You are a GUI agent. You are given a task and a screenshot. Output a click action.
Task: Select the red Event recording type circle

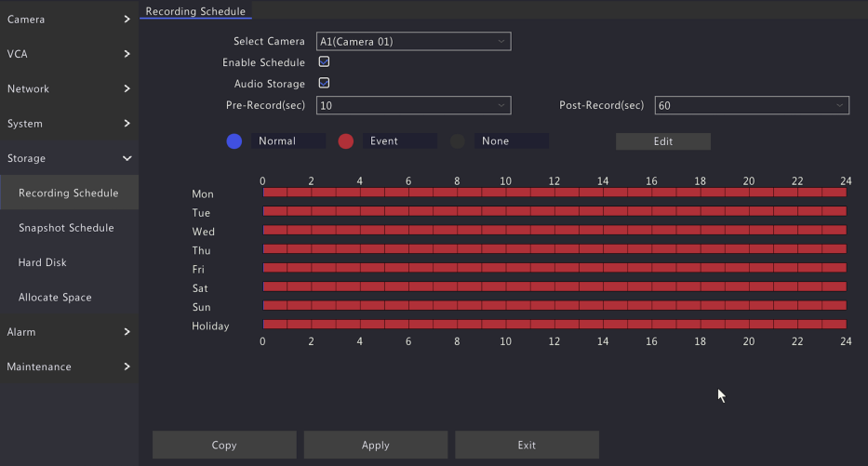pyautogui.click(x=346, y=141)
